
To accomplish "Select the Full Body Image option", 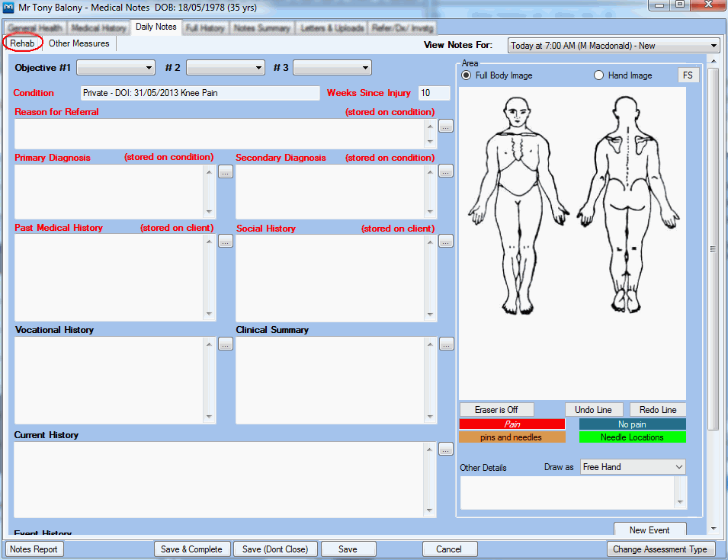I will click(x=467, y=75).
